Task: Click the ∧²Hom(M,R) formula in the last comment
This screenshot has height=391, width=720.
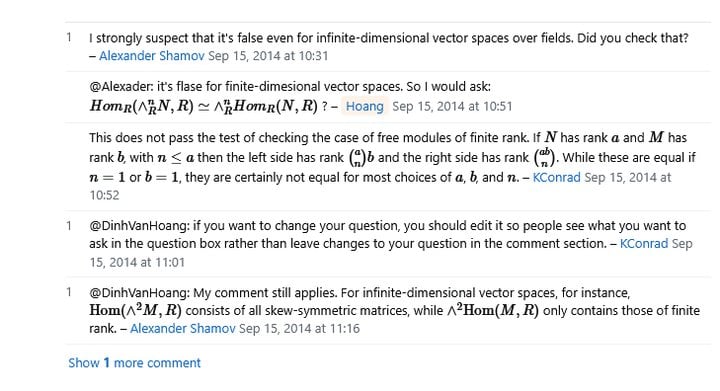Action: click(x=493, y=310)
